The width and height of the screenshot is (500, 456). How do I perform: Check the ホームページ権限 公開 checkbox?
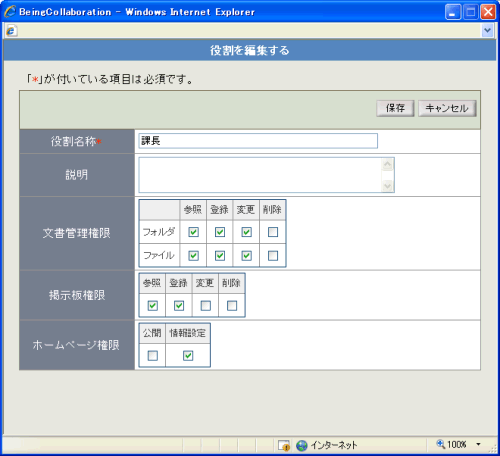pos(153,356)
